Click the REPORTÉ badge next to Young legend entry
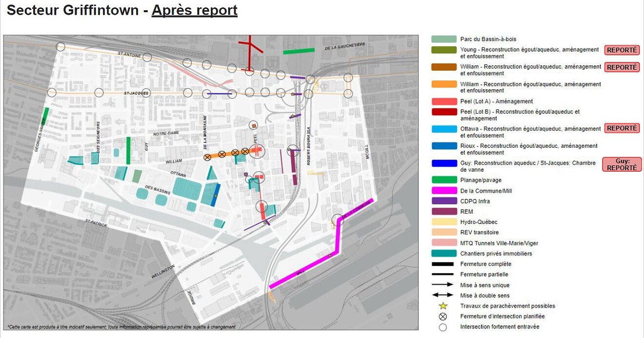 622,50
